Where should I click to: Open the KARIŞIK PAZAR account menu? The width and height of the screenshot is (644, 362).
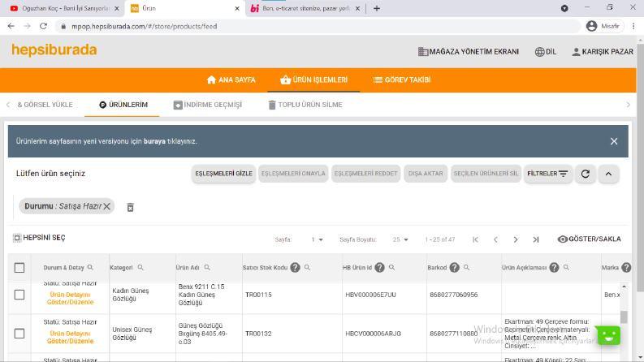(603, 52)
